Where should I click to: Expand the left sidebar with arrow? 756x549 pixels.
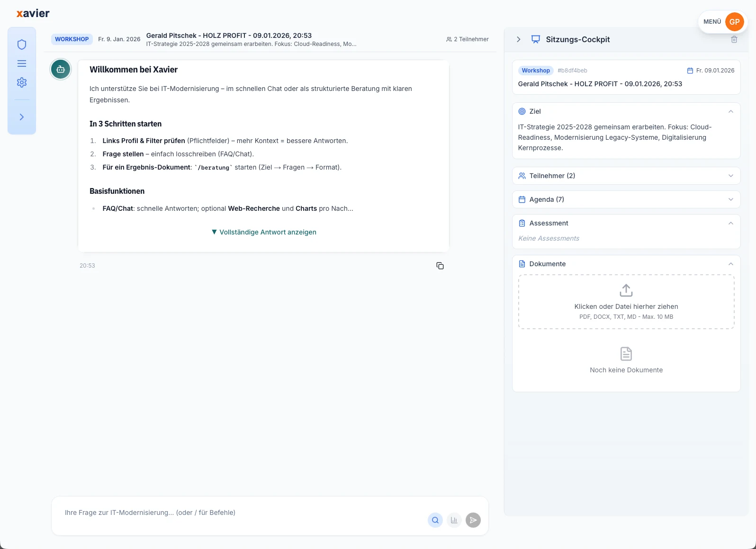pyautogui.click(x=22, y=117)
